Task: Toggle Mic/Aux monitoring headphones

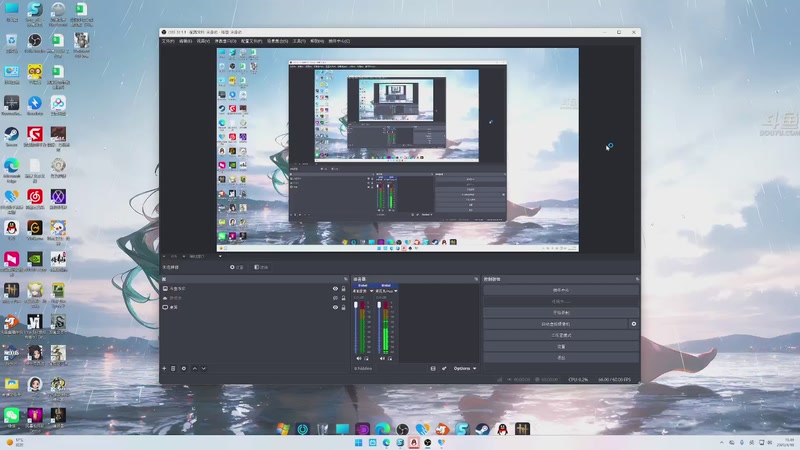Action: (390, 358)
